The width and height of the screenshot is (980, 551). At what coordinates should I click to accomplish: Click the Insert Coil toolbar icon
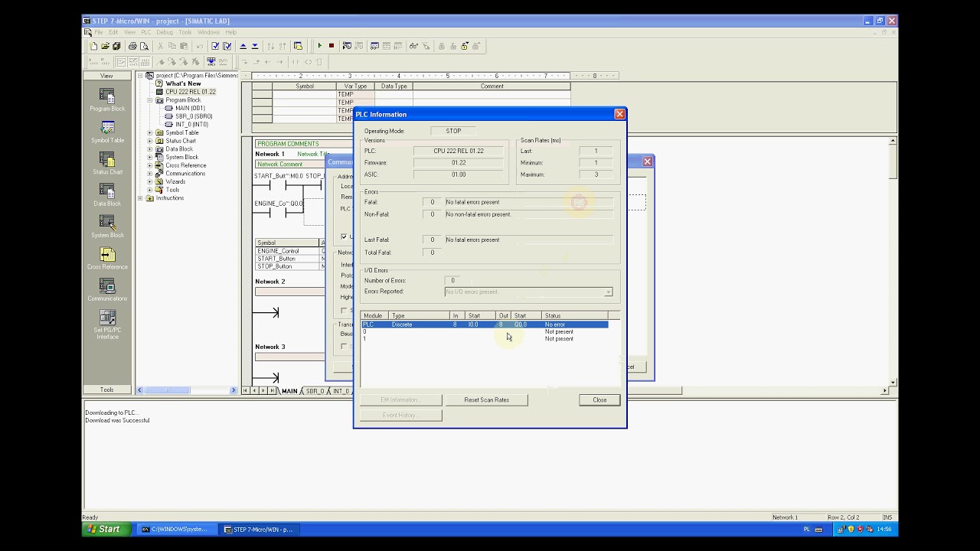pyautogui.click(x=308, y=62)
